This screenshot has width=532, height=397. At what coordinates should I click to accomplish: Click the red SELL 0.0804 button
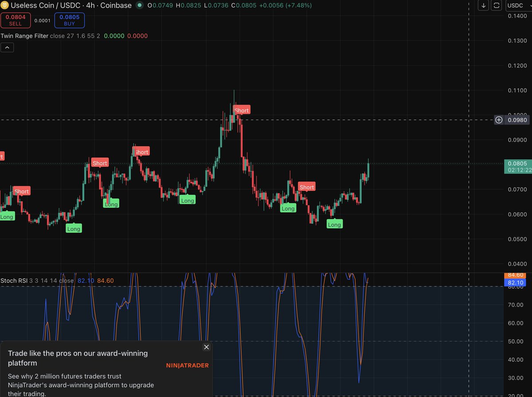pos(16,20)
